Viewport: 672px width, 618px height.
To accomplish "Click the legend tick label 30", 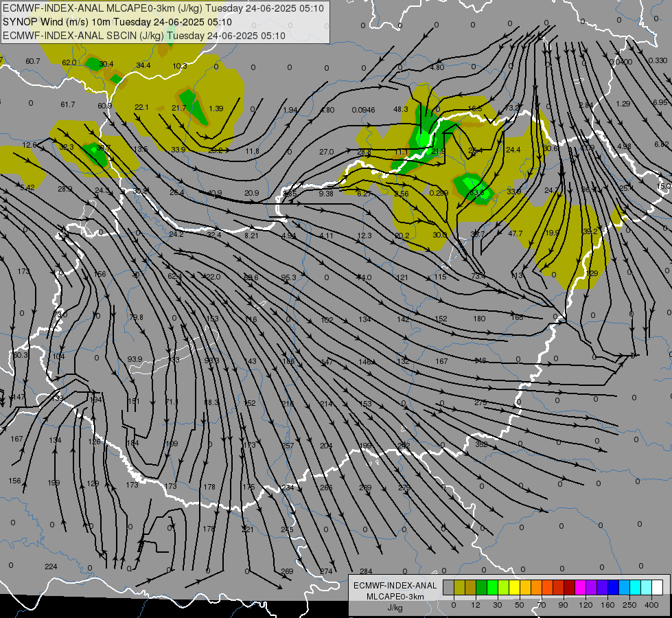I will click(x=497, y=605).
